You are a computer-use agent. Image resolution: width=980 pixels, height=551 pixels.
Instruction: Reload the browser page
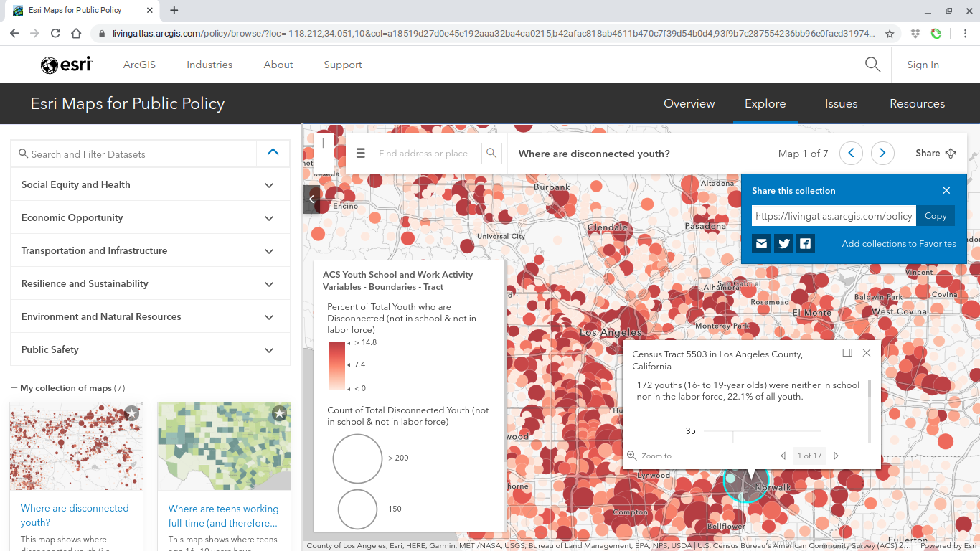55,34
